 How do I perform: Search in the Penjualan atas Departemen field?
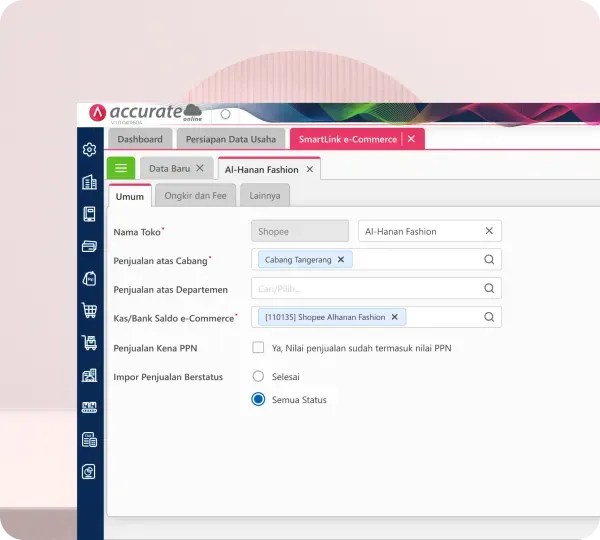pos(489,288)
